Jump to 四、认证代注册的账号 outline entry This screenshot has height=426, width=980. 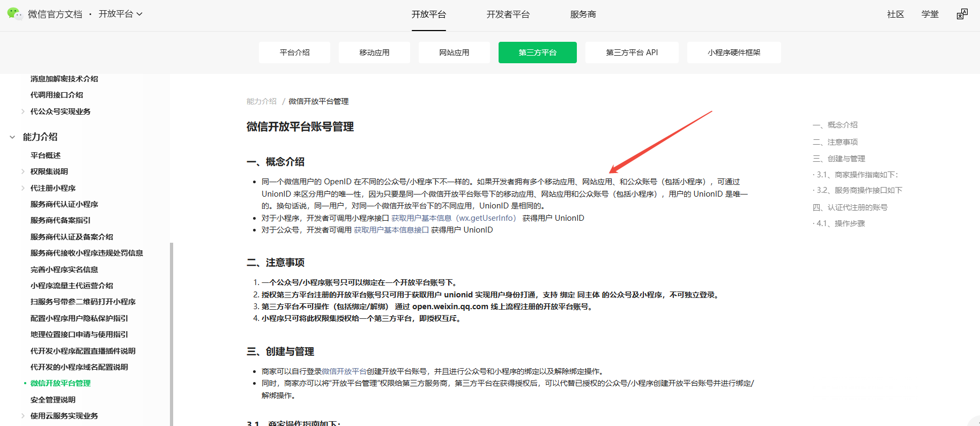point(850,207)
